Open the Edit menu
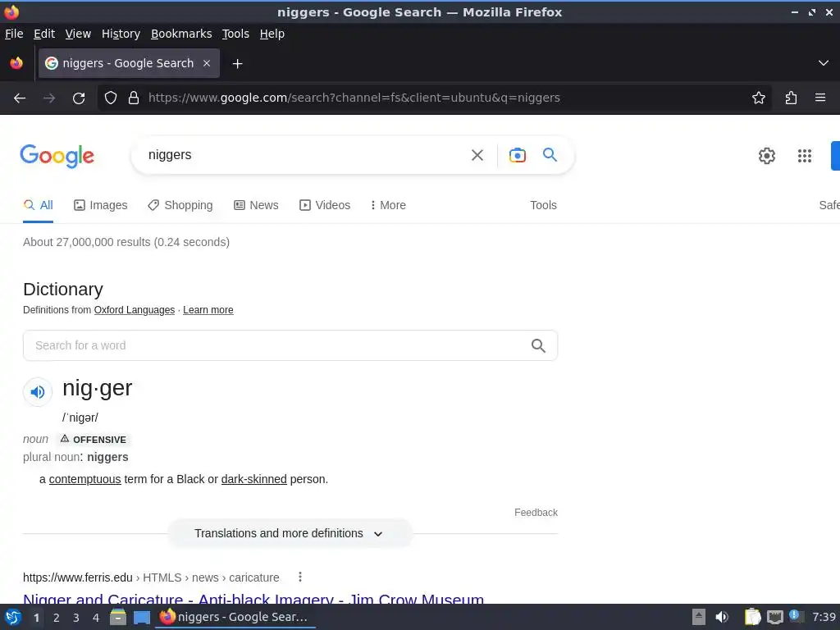Screen dimensions: 840x630 tap(44, 34)
